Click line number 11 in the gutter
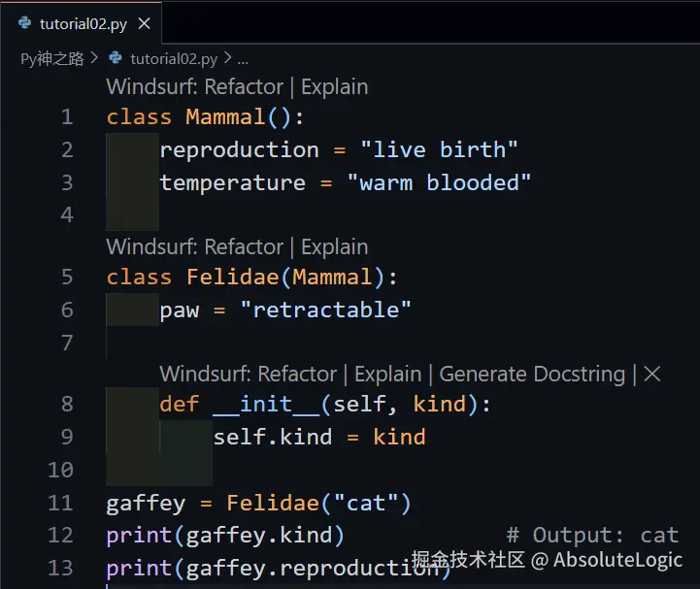The width and height of the screenshot is (700, 589). point(61,504)
